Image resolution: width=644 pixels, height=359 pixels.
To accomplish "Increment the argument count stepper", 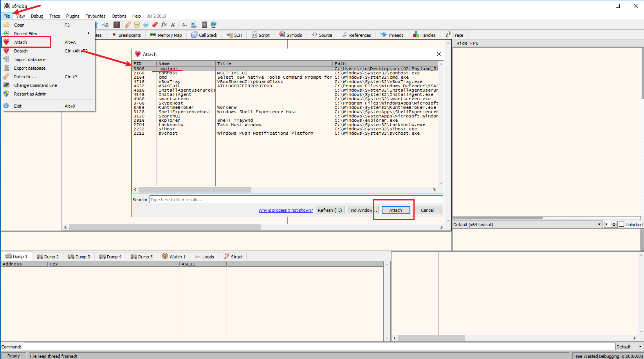I will coord(614,223).
